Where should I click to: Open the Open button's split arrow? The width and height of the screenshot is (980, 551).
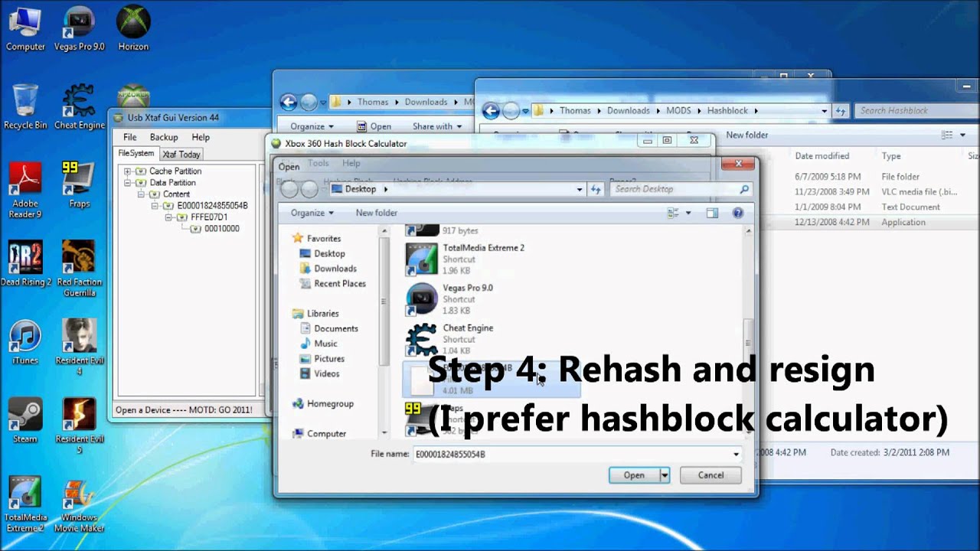[x=665, y=475]
